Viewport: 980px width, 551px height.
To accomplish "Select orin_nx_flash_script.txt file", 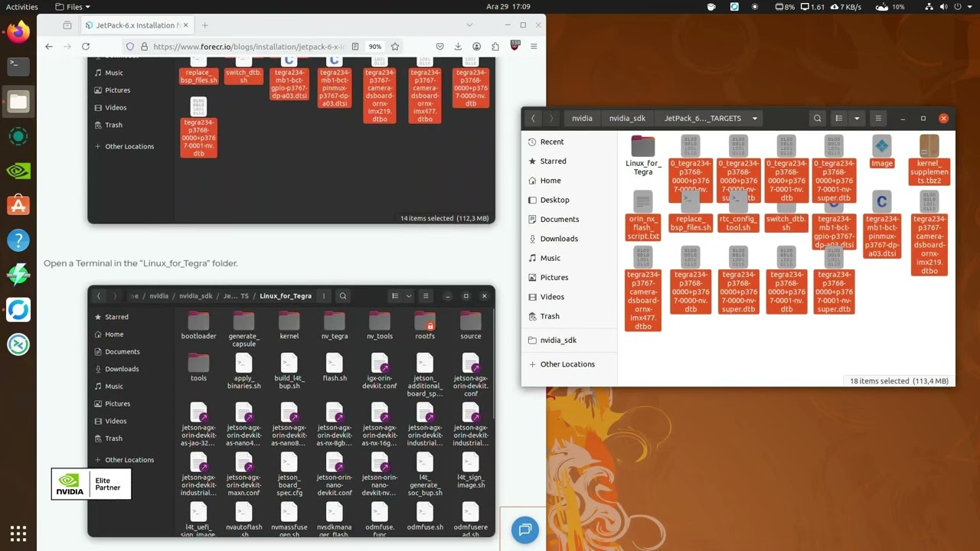I will [x=643, y=216].
